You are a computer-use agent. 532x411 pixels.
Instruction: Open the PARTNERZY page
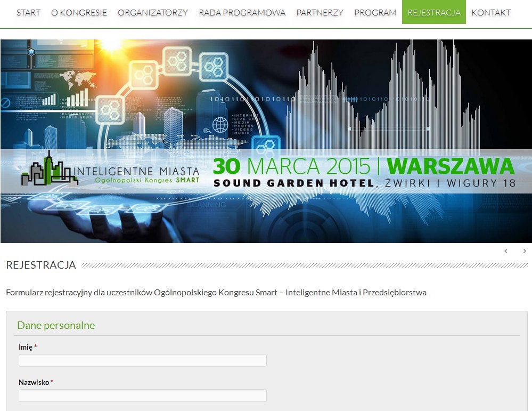pos(320,13)
